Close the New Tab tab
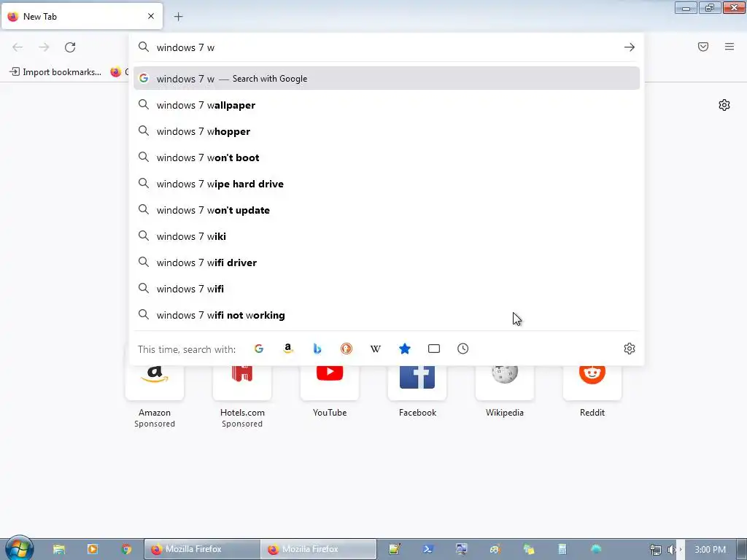This screenshot has height=560, width=747. (x=151, y=16)
